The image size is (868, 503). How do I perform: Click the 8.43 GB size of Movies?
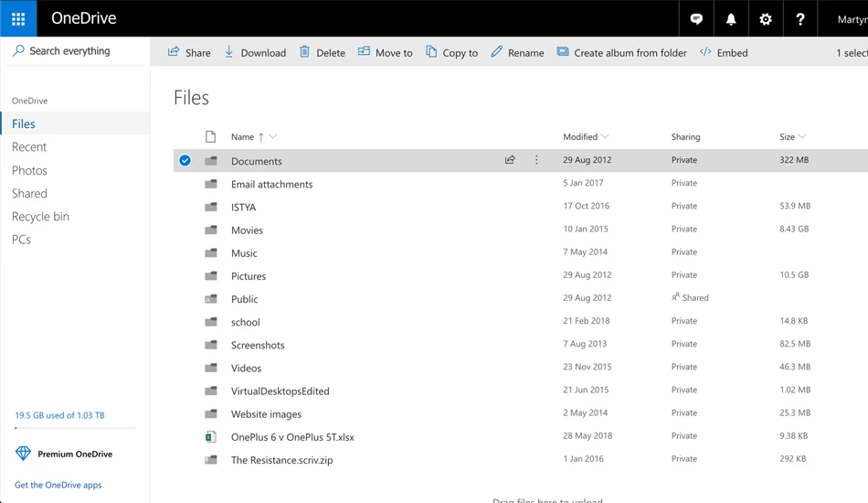(x=794, y=229)
